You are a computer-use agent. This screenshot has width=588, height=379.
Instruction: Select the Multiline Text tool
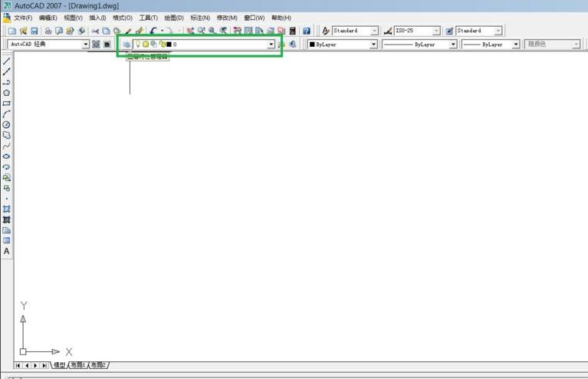tap(6, 252)
